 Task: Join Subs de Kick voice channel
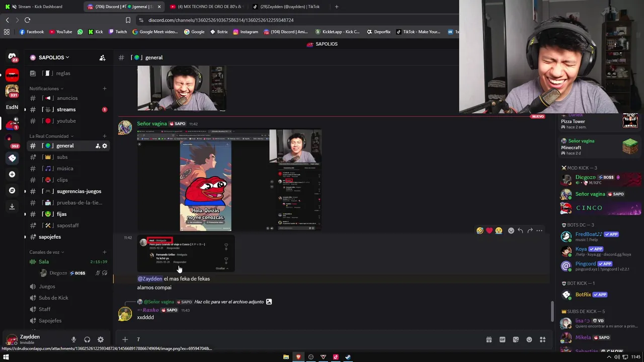[66, 298]
